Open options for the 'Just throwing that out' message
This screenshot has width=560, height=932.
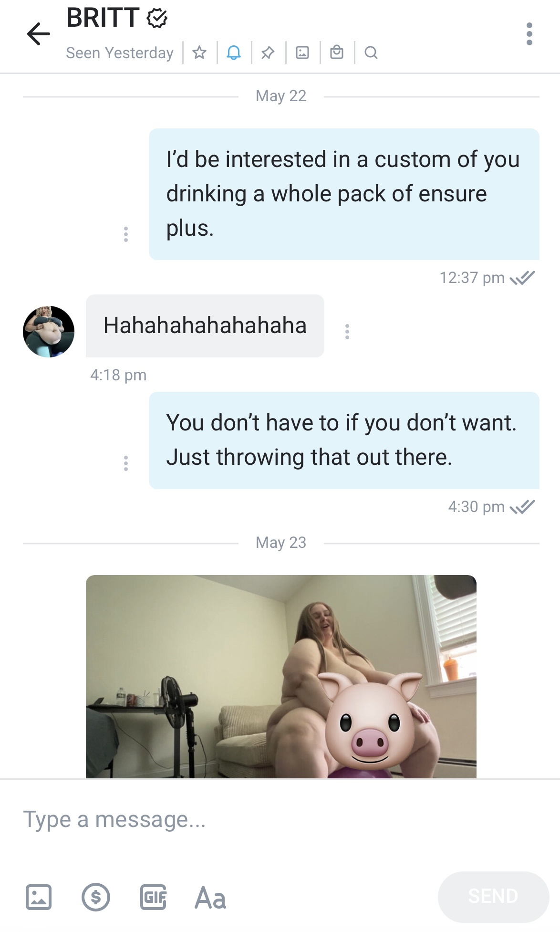coord(126,463)
